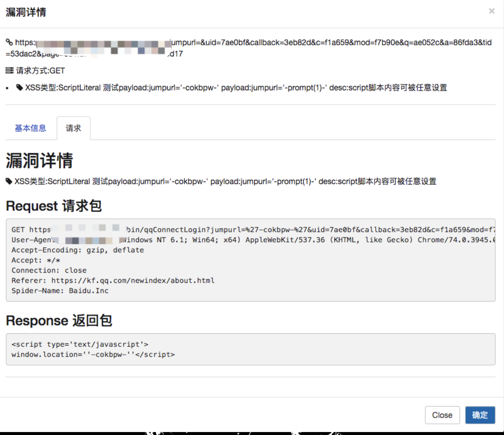504x435 pixels.
Task: Click the tag icon under the 漏洞详情 heading
Action: 9,181
